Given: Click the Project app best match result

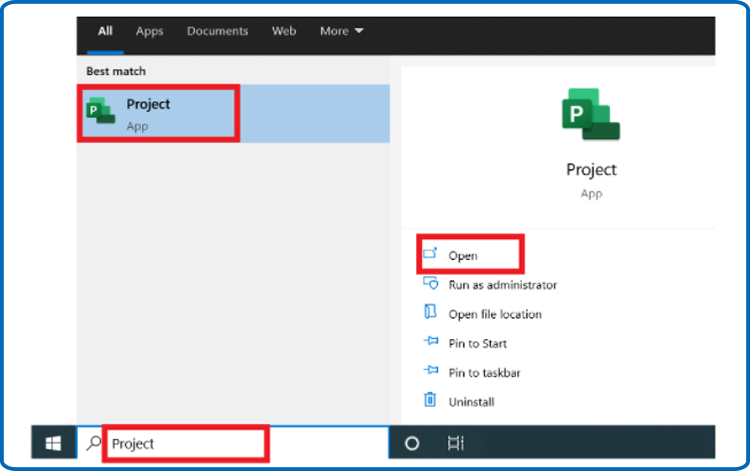Looking at the screenshot, I should (233, 114).
